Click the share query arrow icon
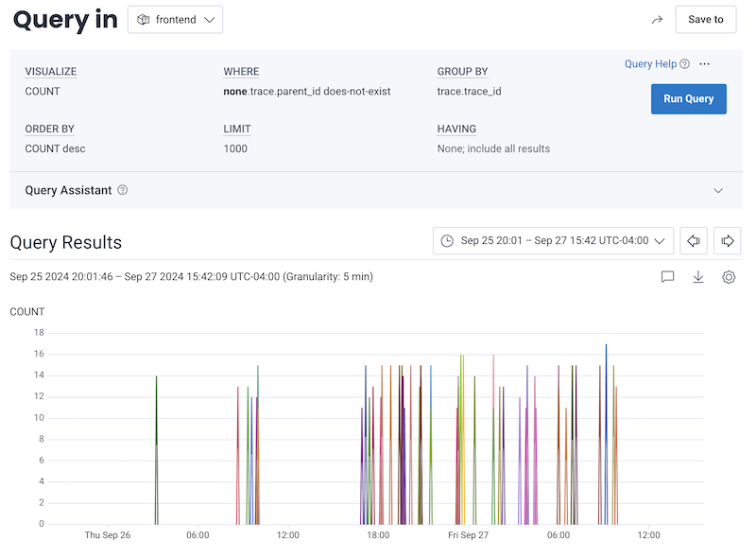The width and height of the screenshot is (756, 557). (657, 19)
